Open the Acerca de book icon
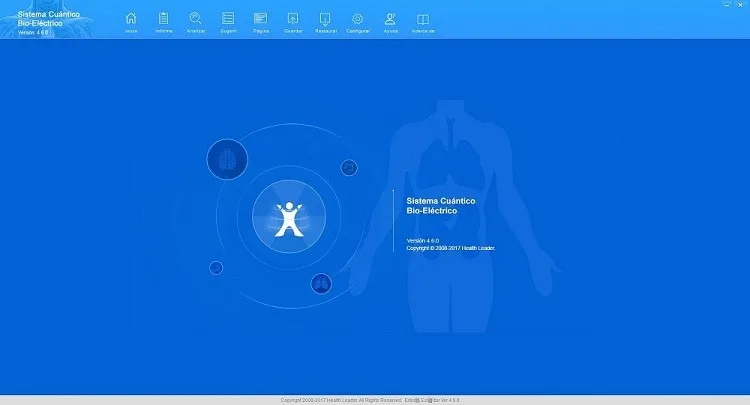 [x=423, y=22]
